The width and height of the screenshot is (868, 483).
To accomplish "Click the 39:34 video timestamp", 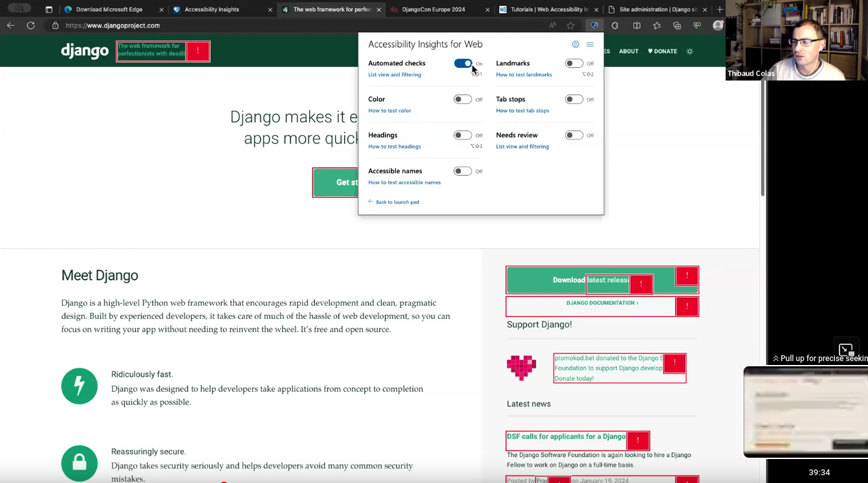I will click(x=819, y=472).
